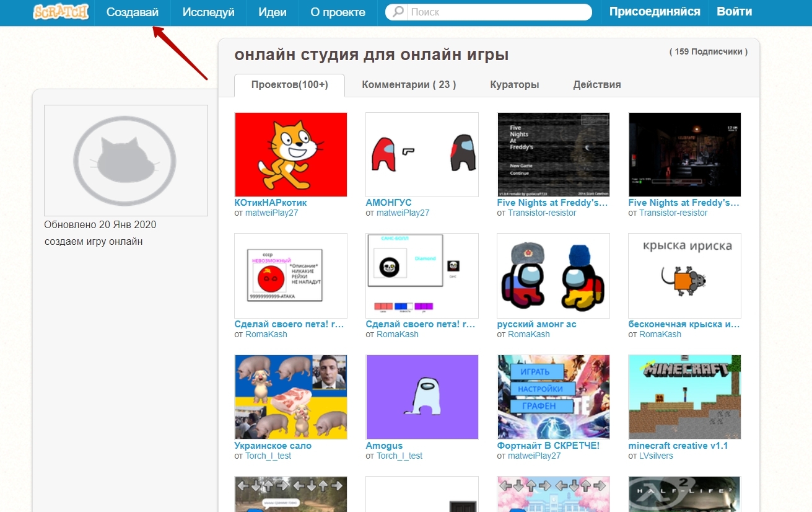The image size is (812, 512).
Task: Switch to the Проектов(100+) tab
Action: coord(290,85)
